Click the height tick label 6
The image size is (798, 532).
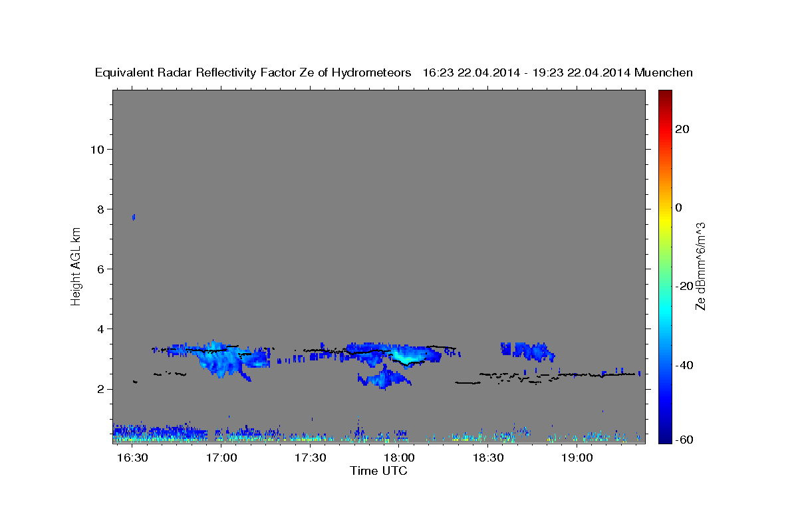(101, 269)
